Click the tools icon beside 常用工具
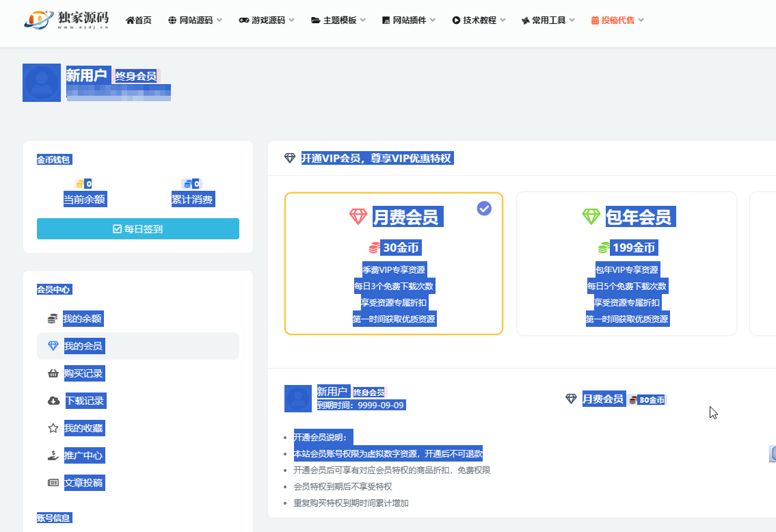776x532 pixels. click(526, 21)
